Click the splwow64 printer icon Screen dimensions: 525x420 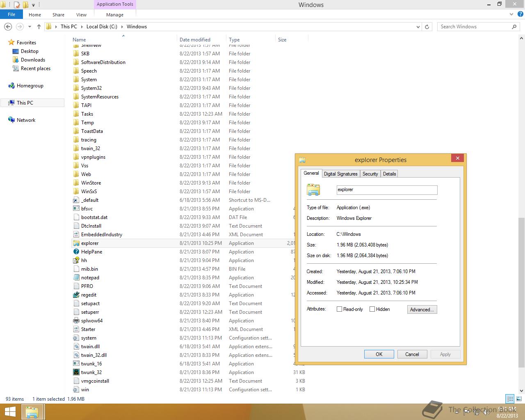click(76, 321)
